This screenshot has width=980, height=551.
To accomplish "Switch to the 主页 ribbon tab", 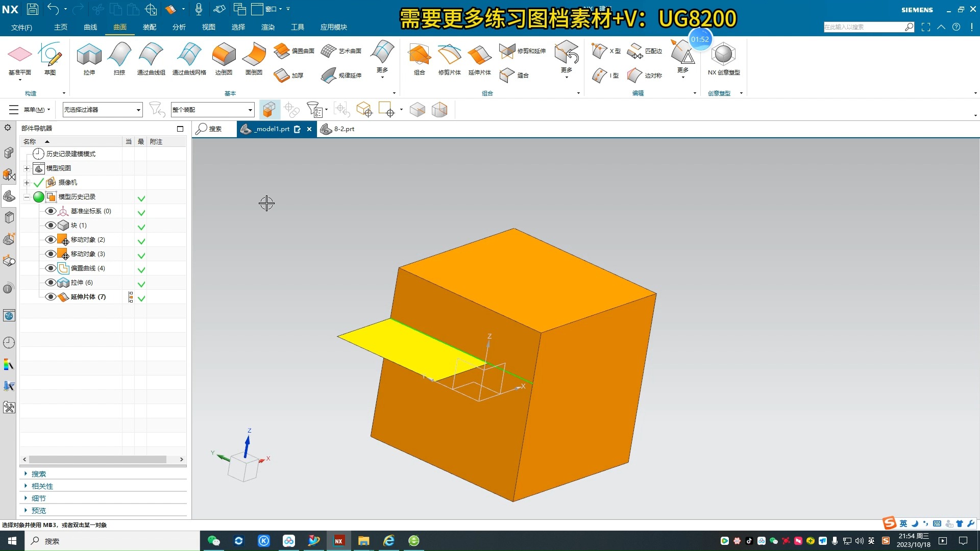I will click(61, 27).
